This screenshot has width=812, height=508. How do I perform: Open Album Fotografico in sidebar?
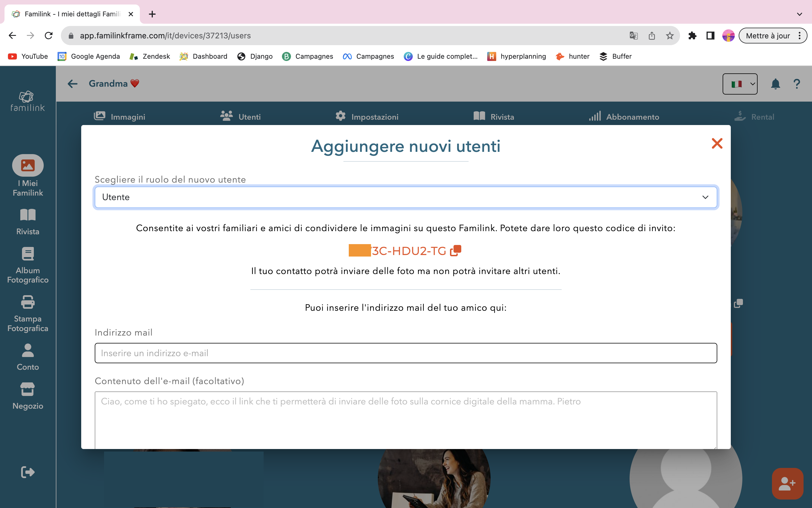click(x=28, y=265)
